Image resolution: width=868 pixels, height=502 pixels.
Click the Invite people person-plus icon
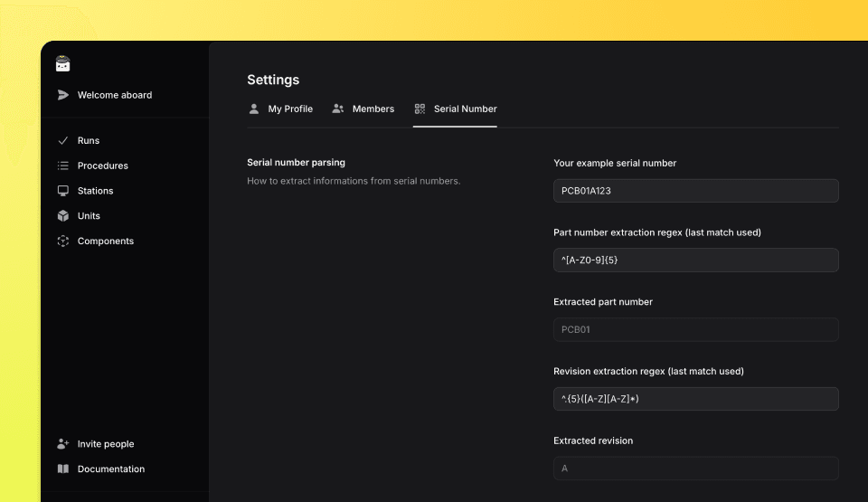point(63,444)
